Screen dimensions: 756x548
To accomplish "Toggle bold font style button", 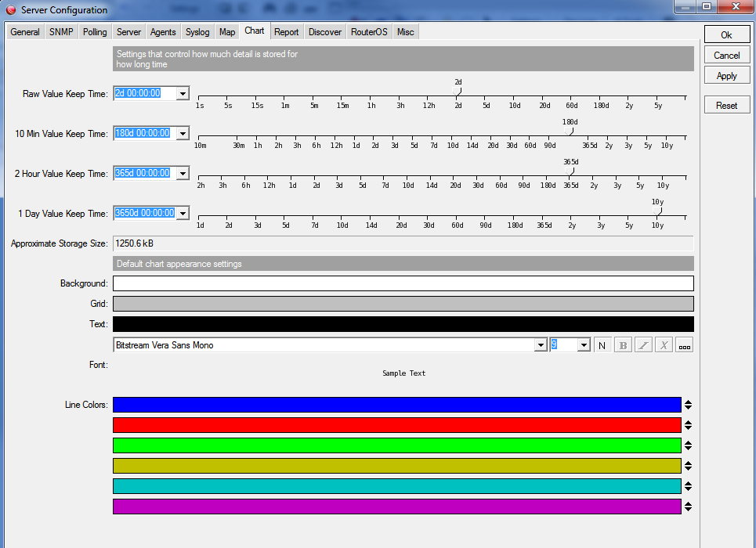I will point(623,345).
